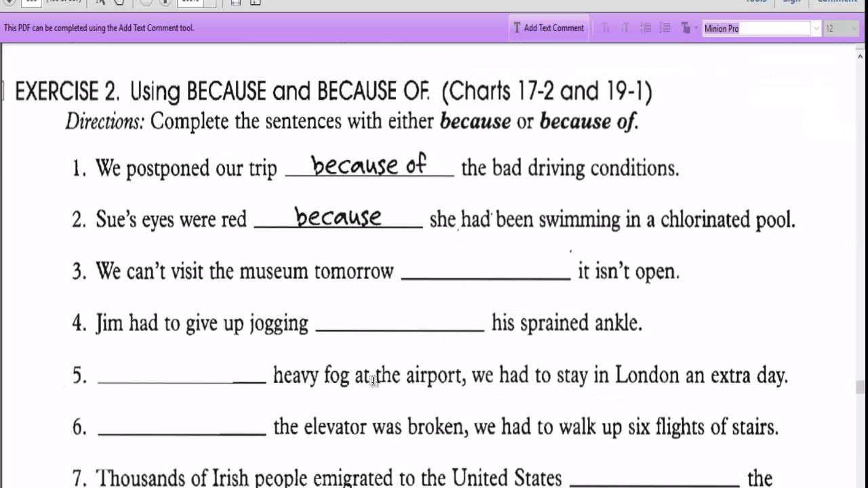This screenshot has width=868, height=488.
Task: Click 'the bad driving conditions.' text
Action: pyautogui.click(x=570, y=167)
